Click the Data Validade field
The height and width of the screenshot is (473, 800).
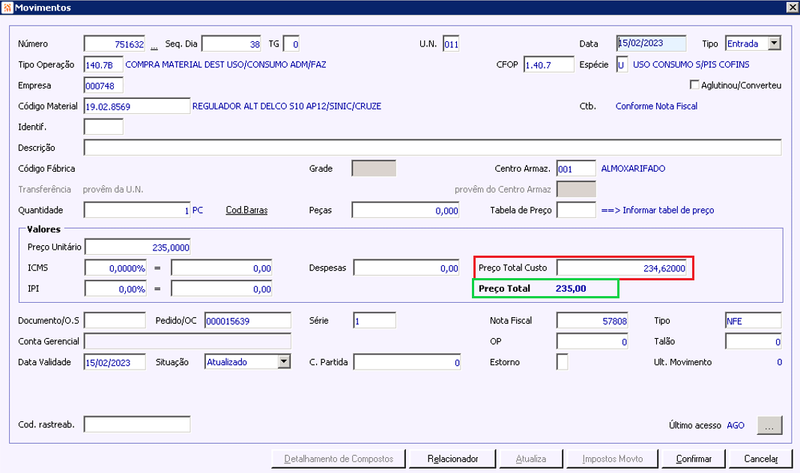point(115,362)
